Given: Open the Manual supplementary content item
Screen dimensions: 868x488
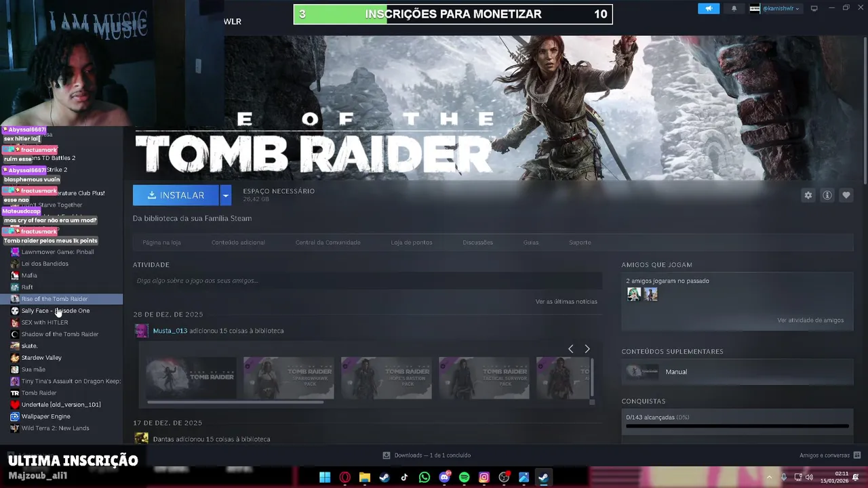Looking at the screenshot, I should [x=737, y=371].
